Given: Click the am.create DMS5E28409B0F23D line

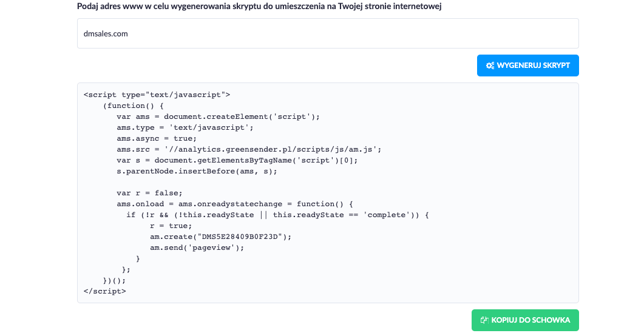Looking at the screenshot, I should [220, 237].
